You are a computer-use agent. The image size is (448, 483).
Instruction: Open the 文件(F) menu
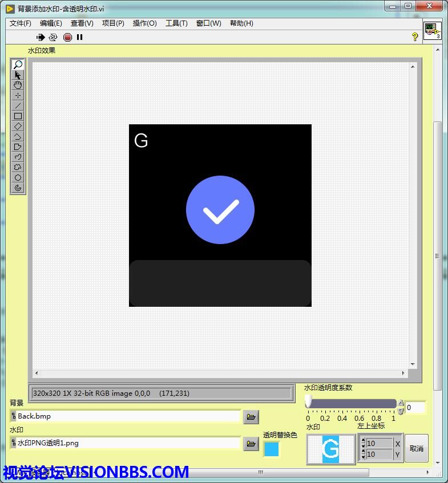(21, 23)
